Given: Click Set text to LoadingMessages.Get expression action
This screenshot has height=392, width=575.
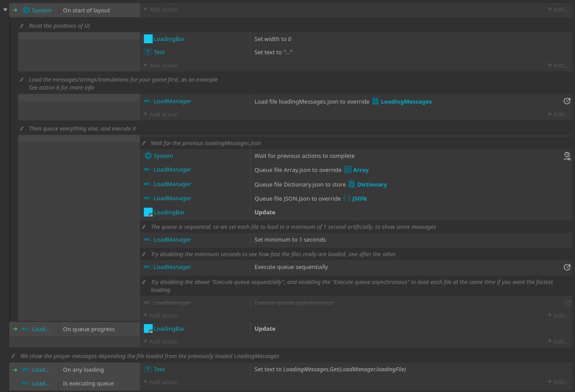Looking at the screenshot, I should [330, 370].
